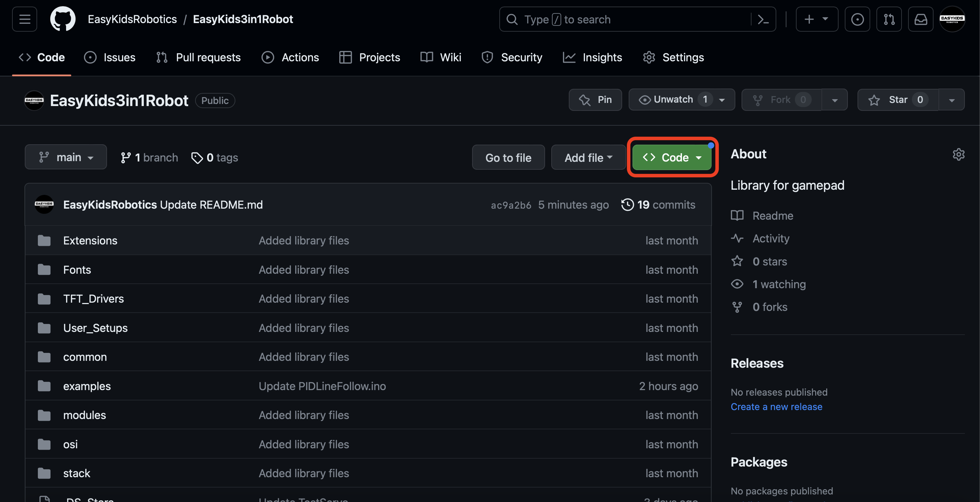Image resolution: width=980 pixels, height=502 pixels.
Task: Open the modules folder
Action: [84, 415]
